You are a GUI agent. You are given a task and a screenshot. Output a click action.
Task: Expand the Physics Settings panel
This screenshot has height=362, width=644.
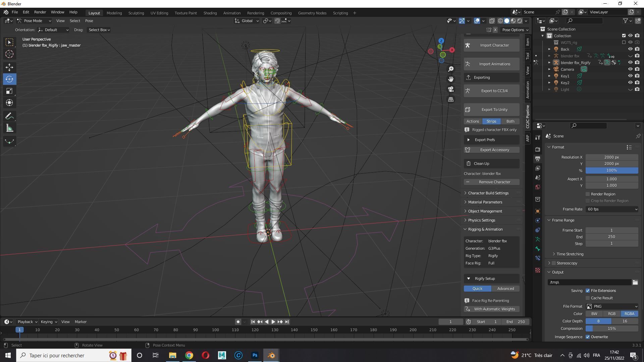[482, 220]
